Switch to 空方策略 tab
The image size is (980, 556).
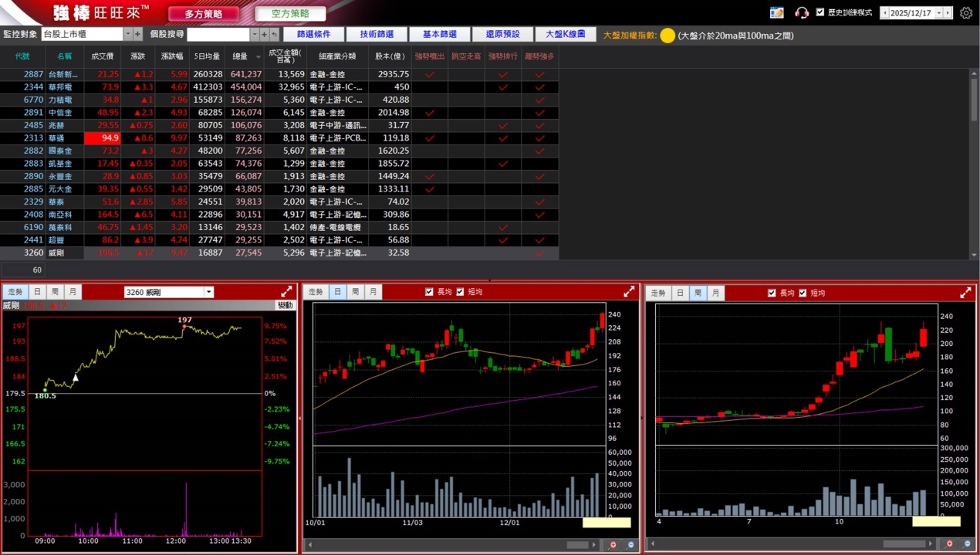click(x=290, y=14)
